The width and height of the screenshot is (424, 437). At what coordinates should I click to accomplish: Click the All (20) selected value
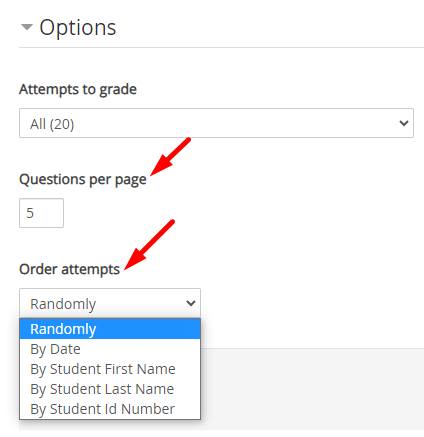point(52,124)
